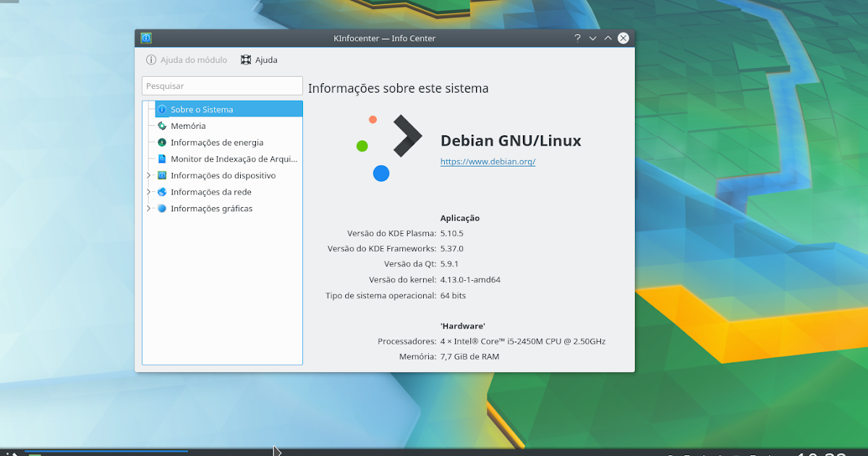Open the https://www.debian.org/ link

coord(488,161)
